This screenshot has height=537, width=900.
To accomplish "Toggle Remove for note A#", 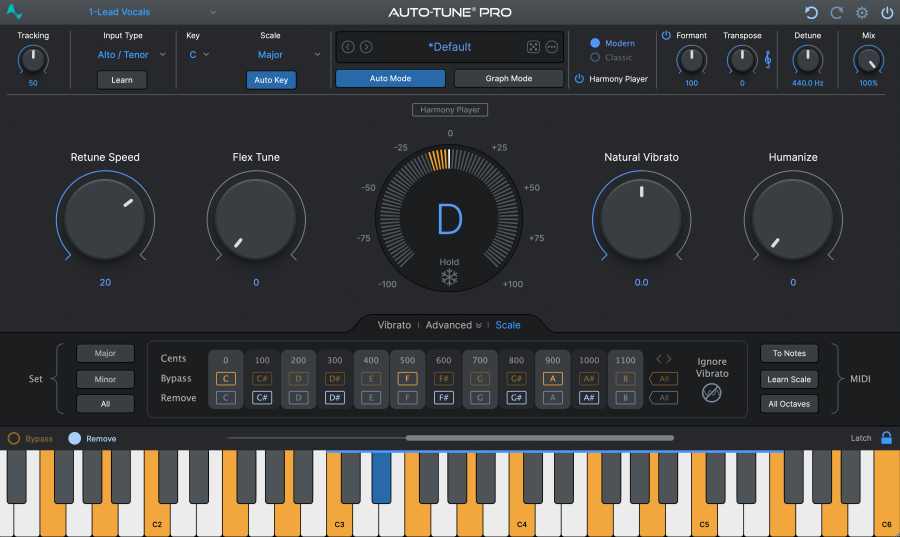I will coord(589,398).
